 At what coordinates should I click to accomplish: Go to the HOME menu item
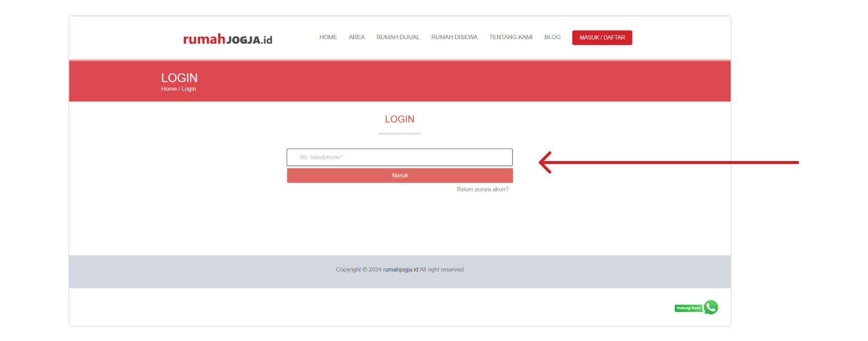pyautogui.click(x=328, y=37)
